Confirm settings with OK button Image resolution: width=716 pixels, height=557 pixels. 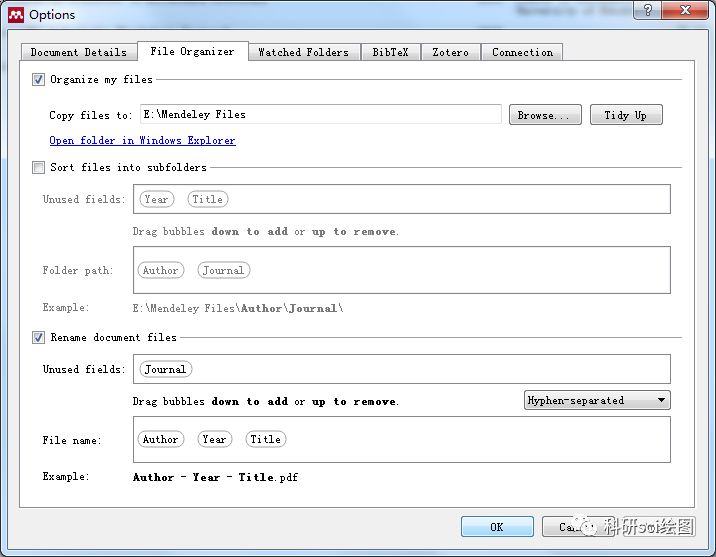tap(497, 527)
